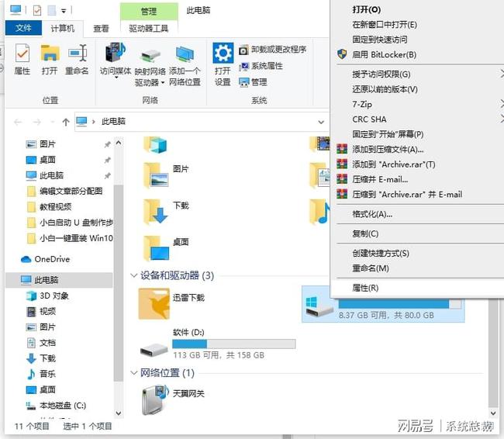Select 音乐 in the navigation pane
The height and width of the screenshot is (439, 504).
(41, 374)
